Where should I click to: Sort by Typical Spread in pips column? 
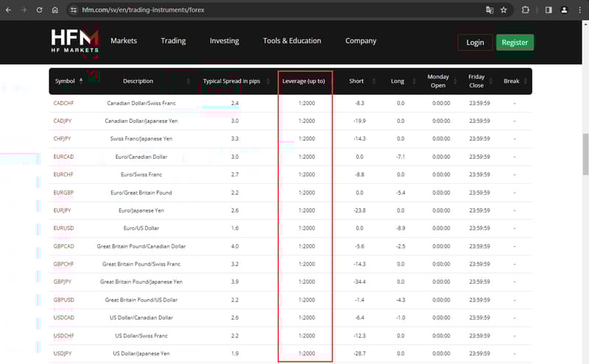coord(232,81)
